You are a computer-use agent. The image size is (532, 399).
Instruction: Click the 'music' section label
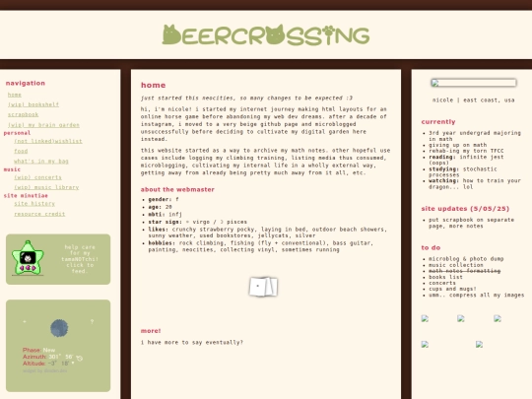click(x=12, y=169)
